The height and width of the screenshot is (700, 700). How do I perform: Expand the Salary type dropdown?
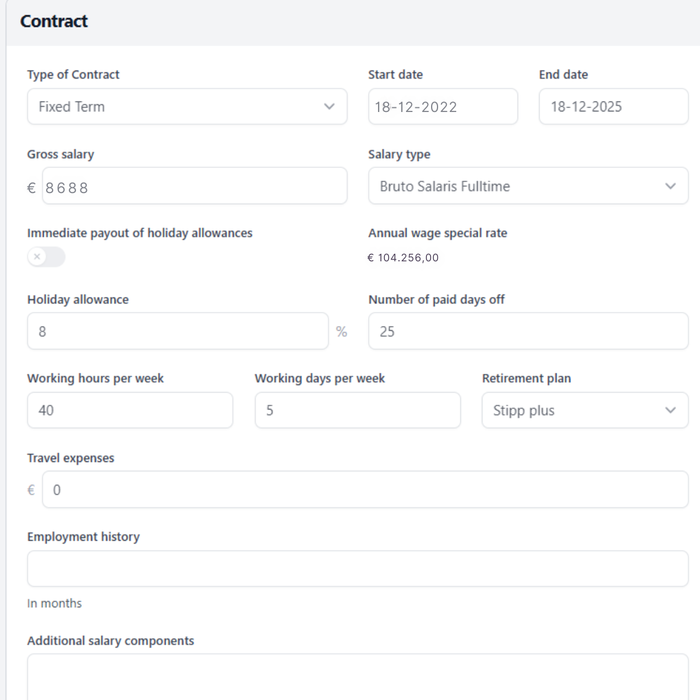528,186
